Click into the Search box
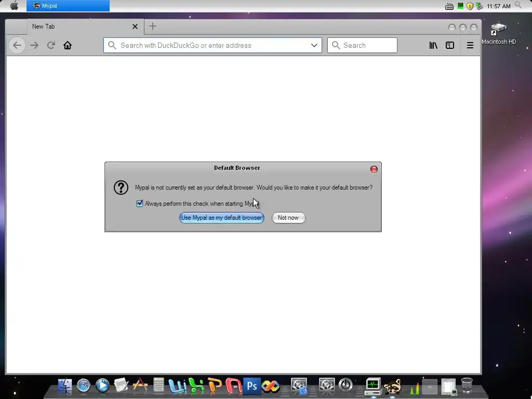 click(x=362, y=45)
